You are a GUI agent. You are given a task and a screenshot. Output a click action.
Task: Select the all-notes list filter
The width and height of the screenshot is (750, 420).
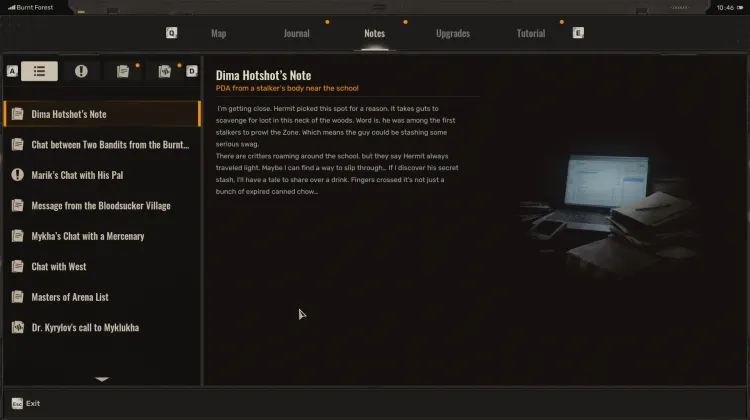pyautogui.click(x=39, y=71)
